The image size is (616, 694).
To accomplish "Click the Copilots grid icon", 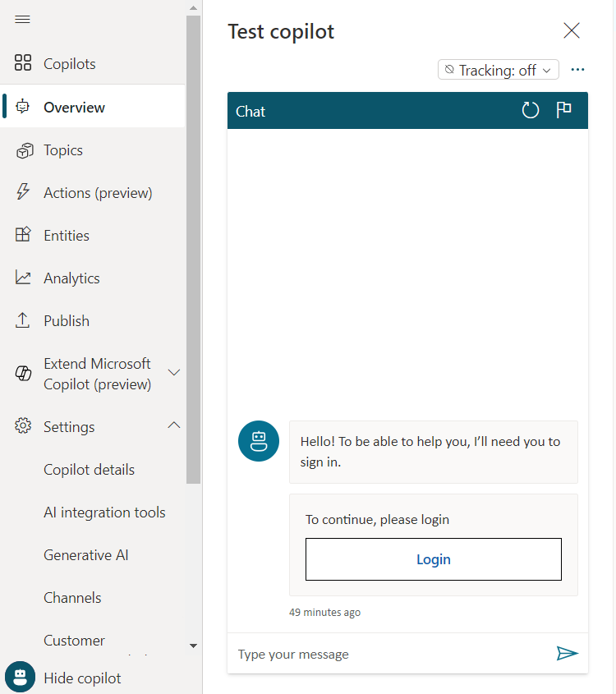I will 23,64.
